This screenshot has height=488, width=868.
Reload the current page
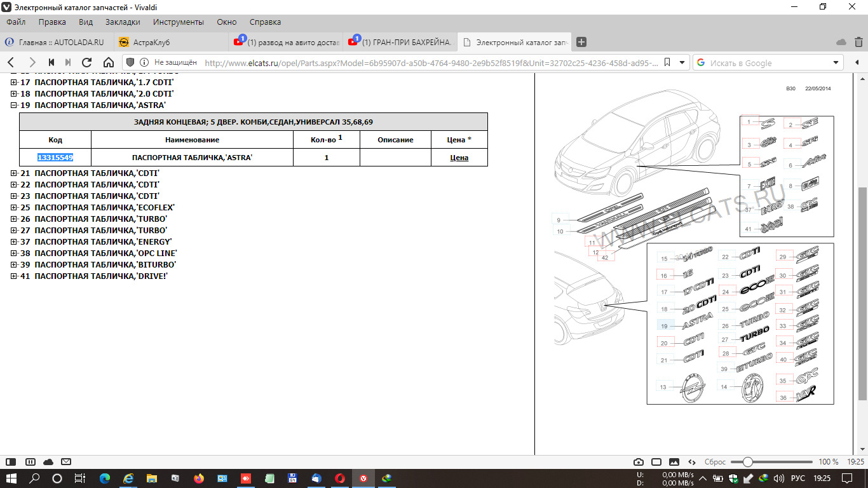pyautogui.click(x=86, y=62)
